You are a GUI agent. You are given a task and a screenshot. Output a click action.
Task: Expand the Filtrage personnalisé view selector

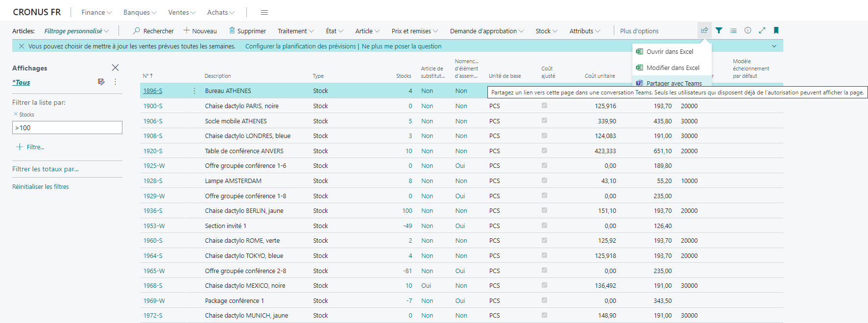click(x=76, y=31)
